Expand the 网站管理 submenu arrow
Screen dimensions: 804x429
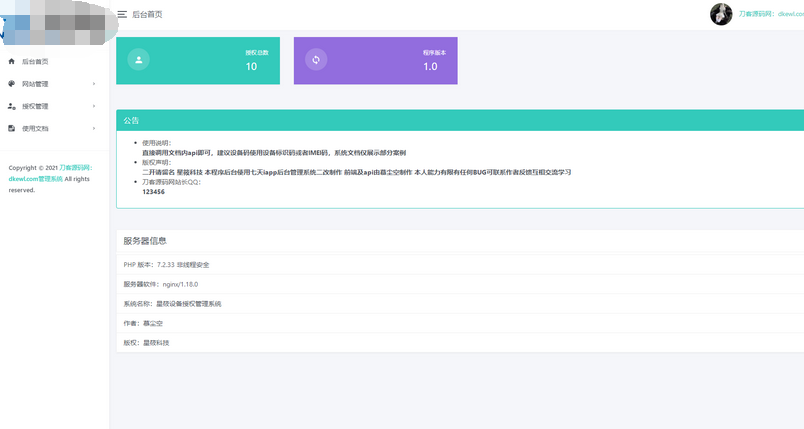[94, 84]
